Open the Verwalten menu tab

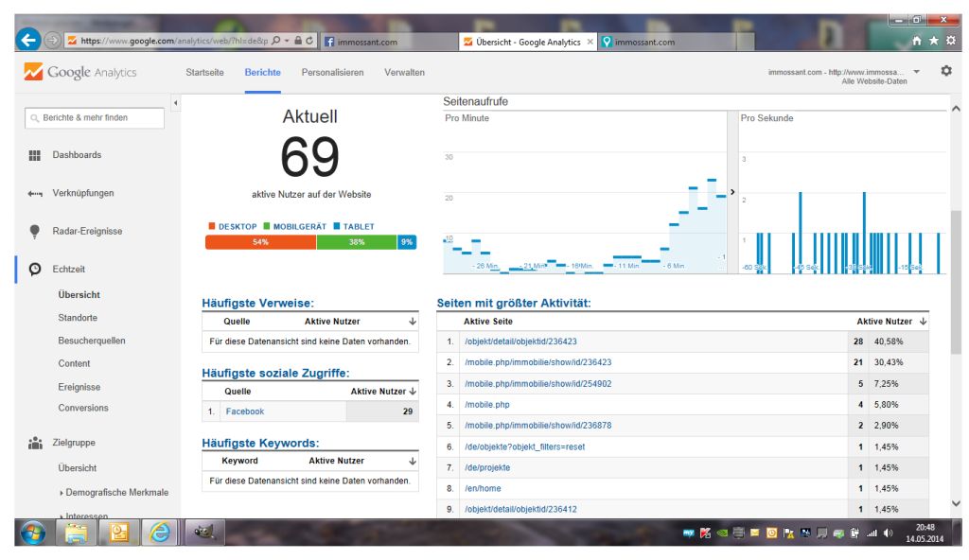pos(404,73)
